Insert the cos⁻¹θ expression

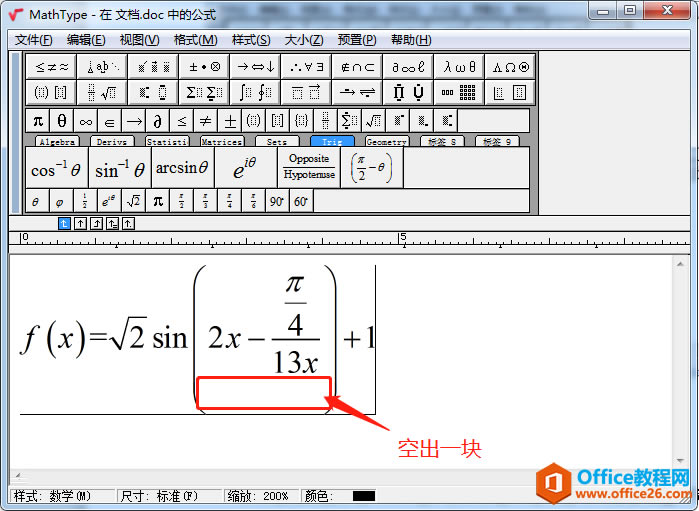57,168
